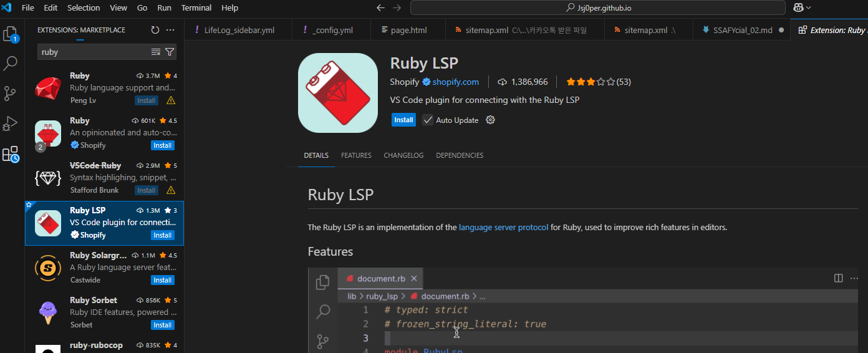Click the Shopify publisher name

pyautogui.click(x=405, y=82)
